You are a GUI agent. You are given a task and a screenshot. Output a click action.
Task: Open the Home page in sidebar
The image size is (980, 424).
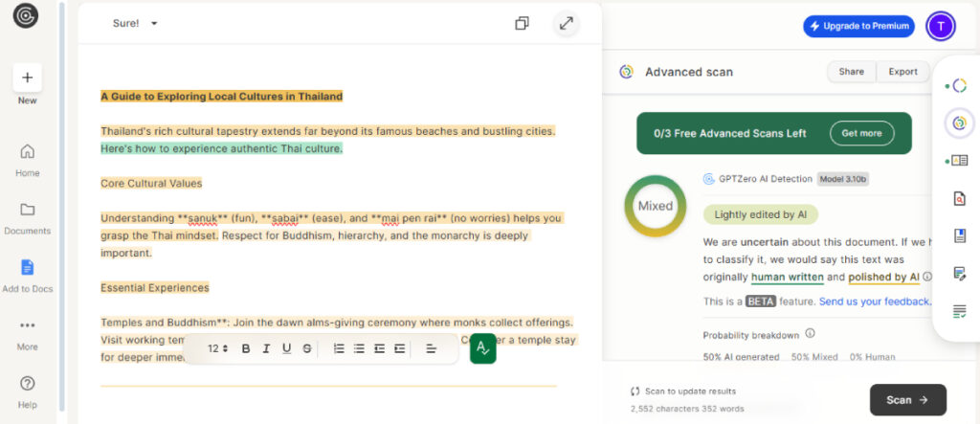pos(27,151)
